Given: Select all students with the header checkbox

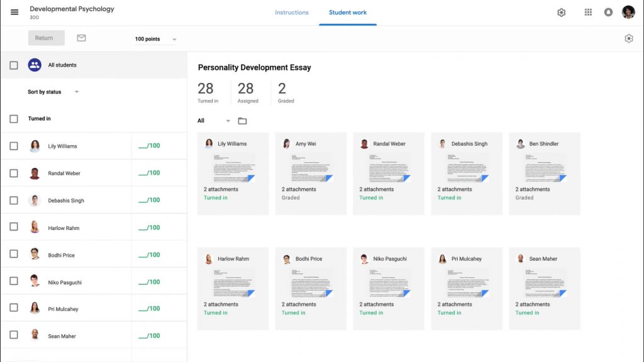Looking at the screenshot, I should (14, 64).
